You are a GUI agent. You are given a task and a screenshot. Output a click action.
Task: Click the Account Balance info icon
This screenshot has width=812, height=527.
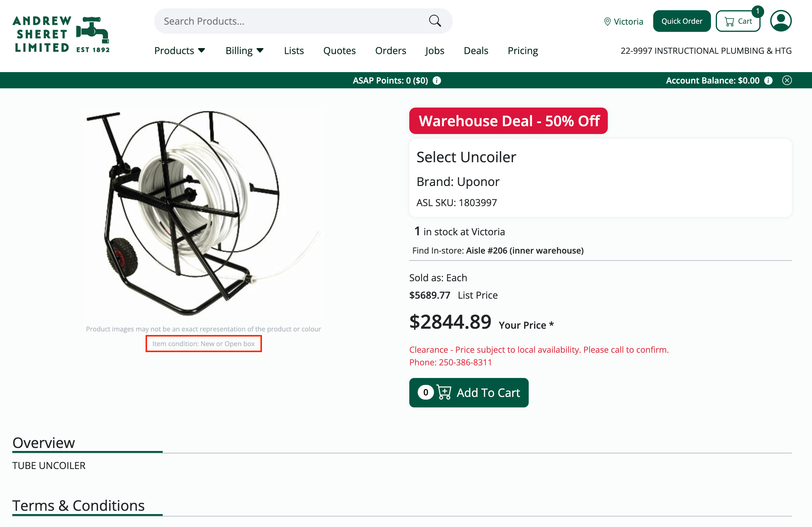(768, 81)
